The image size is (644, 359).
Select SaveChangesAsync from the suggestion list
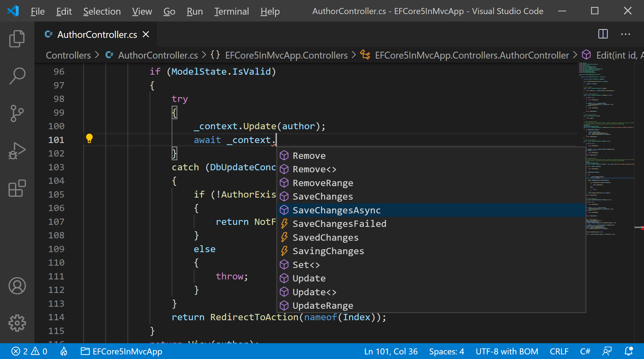tap(336, 210)
